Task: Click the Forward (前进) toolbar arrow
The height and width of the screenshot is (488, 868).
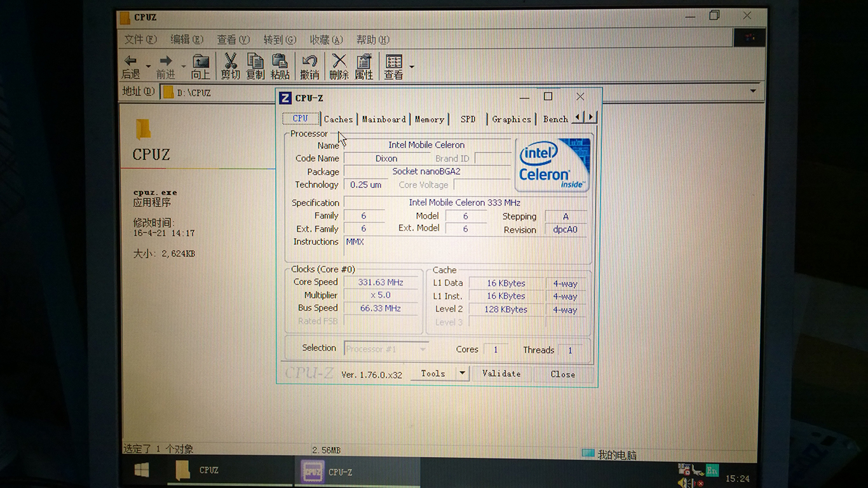Action: click(x=166, y=62)
